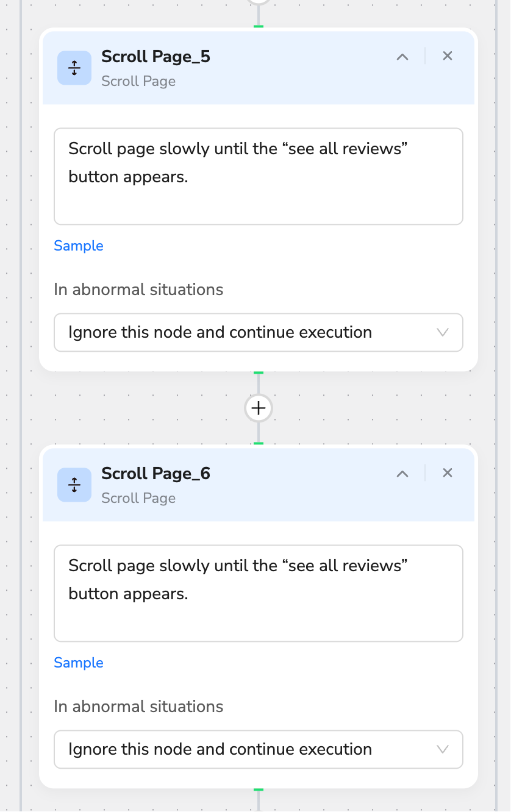Remove the Scroll Page_6 node

point(448,473)
